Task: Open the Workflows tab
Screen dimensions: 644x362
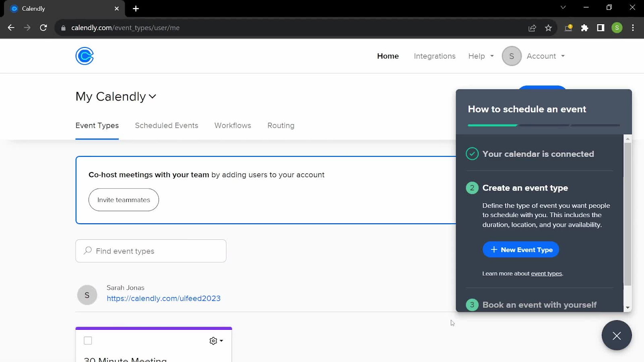Action: [x=233, y=125]
